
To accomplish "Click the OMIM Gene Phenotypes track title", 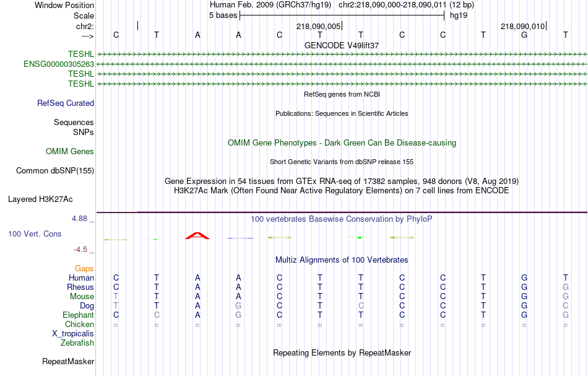I will 342,143.
